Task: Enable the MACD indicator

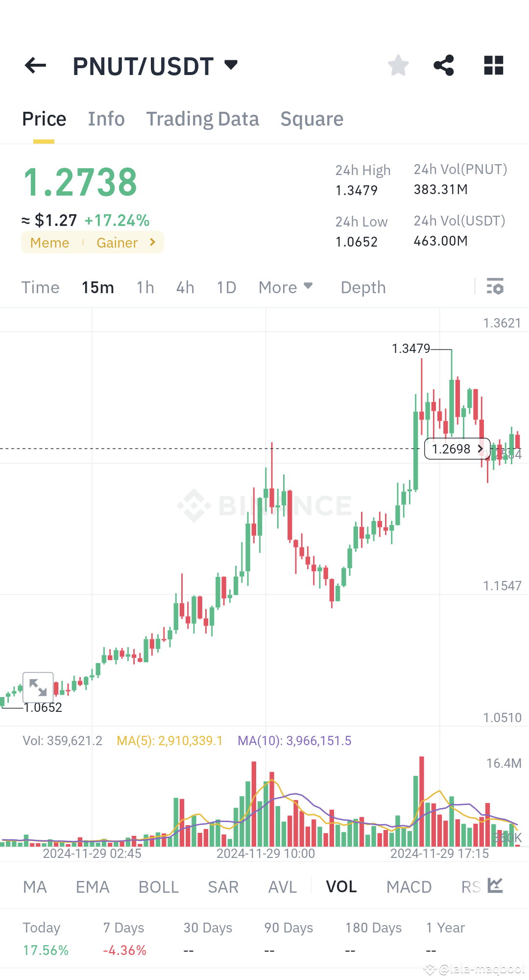Action: click(409, 886)
